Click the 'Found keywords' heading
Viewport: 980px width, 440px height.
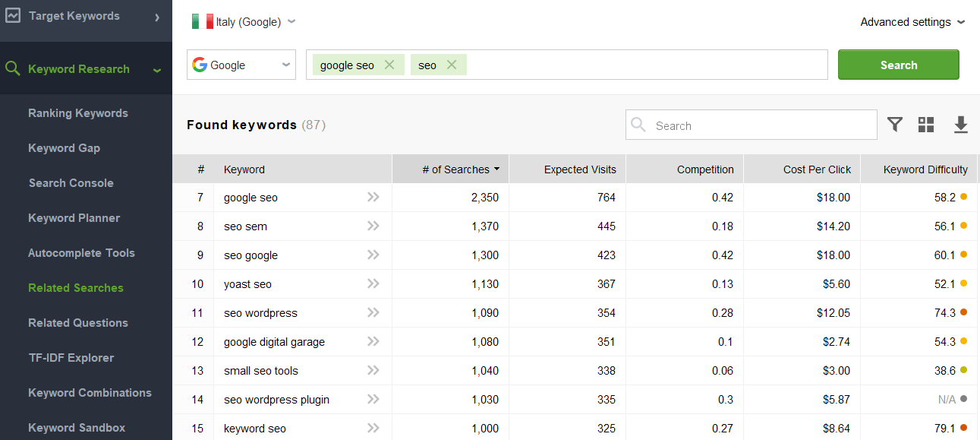click(x=241, y=125)
